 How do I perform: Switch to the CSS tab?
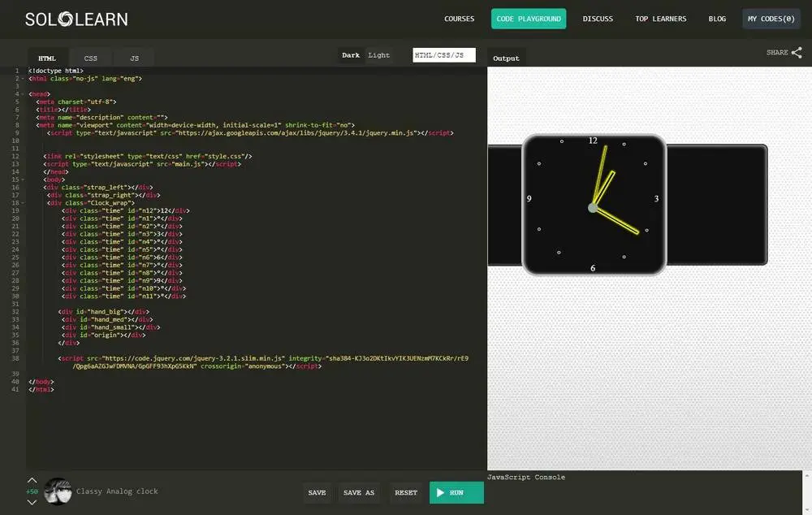(91, 58)
